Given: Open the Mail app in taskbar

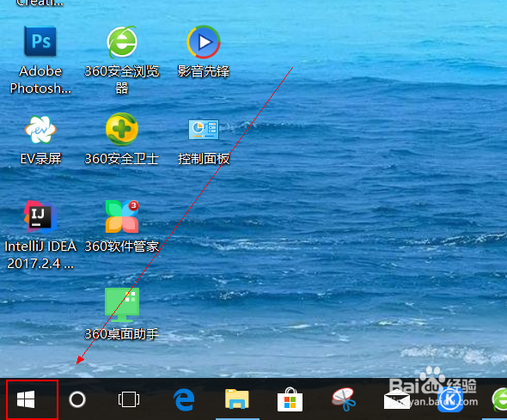Looking at the screenshot, I should coord(397,399).
